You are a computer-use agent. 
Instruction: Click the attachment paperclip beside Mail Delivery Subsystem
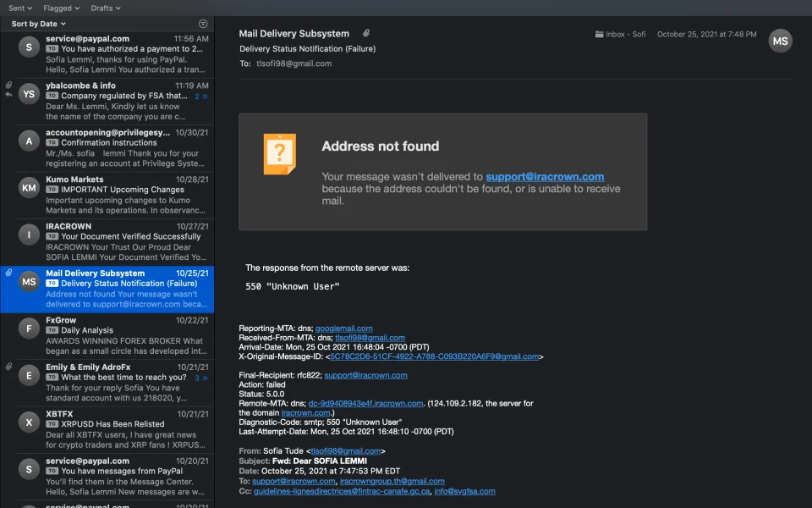[x=366, y=33]
